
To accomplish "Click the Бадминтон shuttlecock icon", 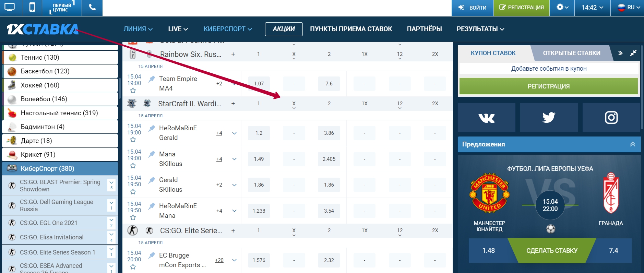I will pos(12,127).
